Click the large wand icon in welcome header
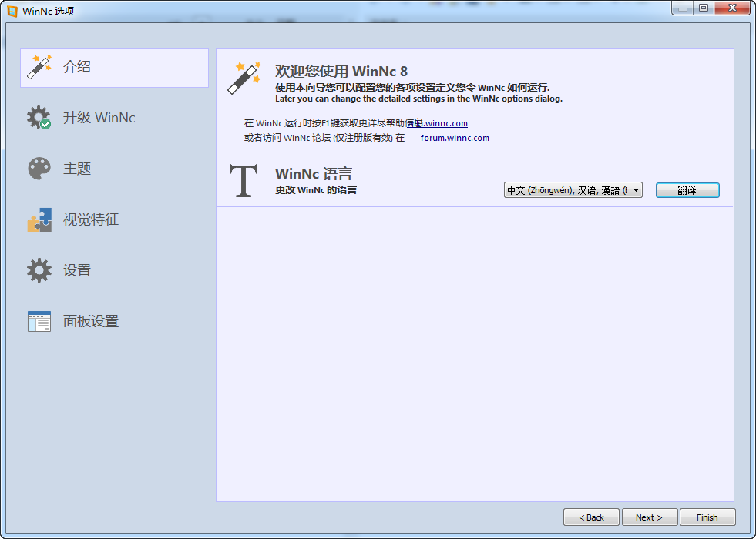756x539 pixels. click(244, 79)
